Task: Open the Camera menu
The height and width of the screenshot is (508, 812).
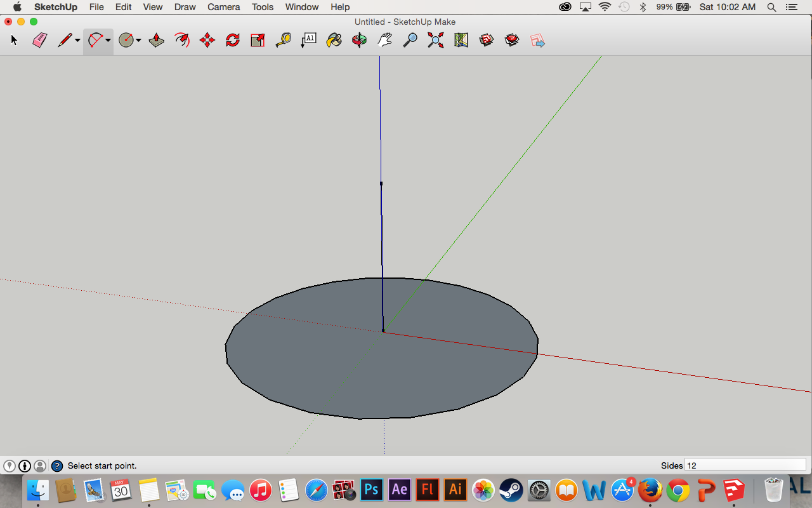Action: tap(223, 7)
